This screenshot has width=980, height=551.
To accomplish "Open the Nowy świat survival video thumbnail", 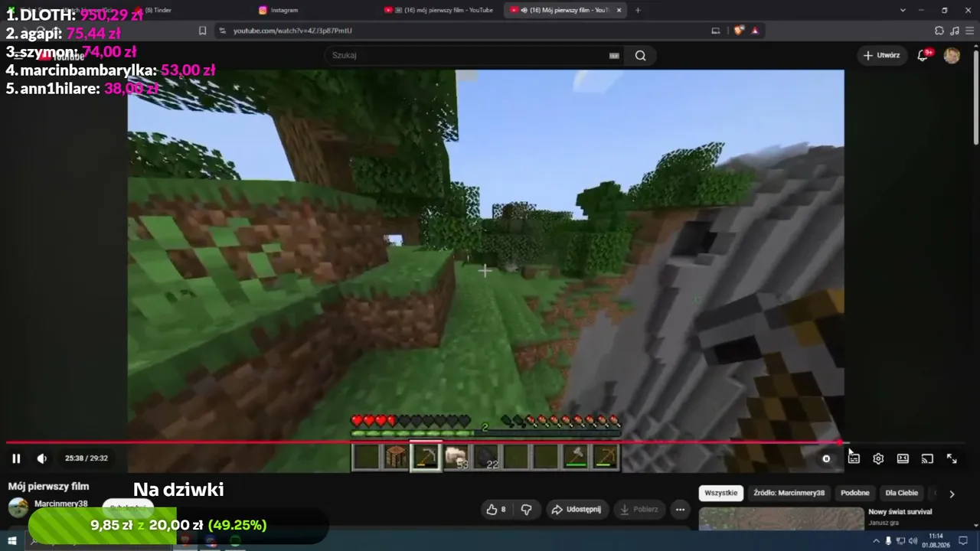I will pyautogui.click(x=781, y=518).
